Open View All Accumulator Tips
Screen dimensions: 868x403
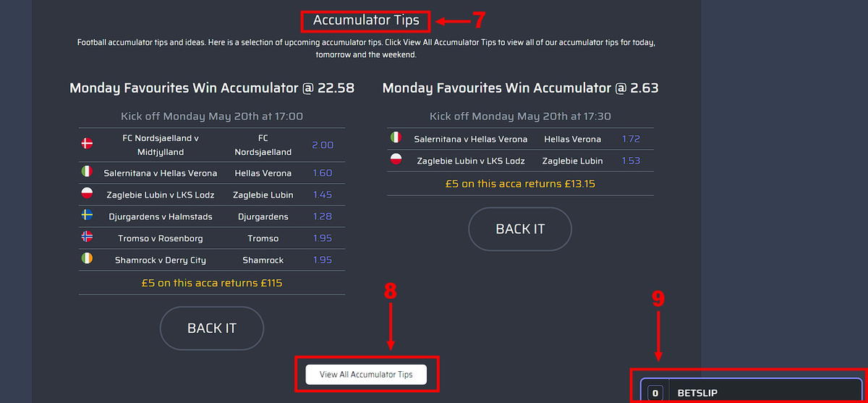366,374
